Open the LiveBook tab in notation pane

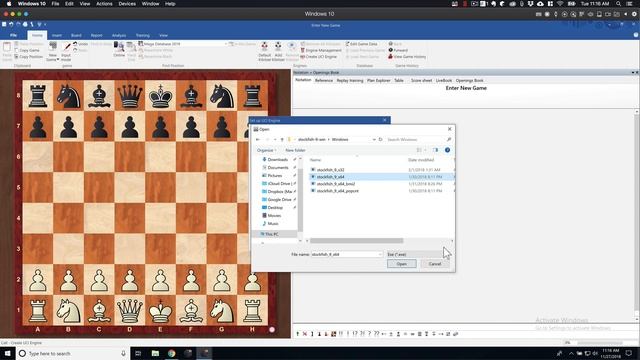pos(444,80)
